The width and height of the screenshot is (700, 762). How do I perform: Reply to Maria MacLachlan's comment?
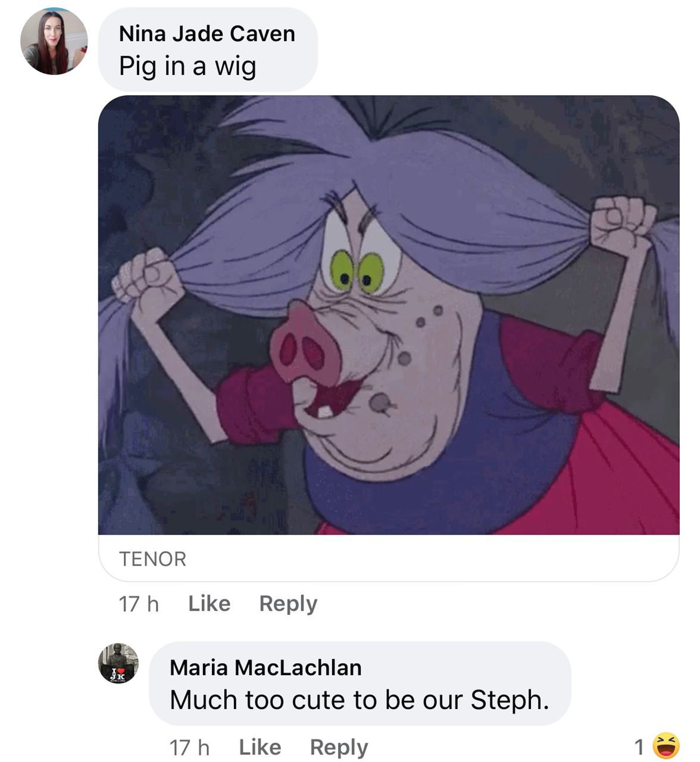point(339,748)
